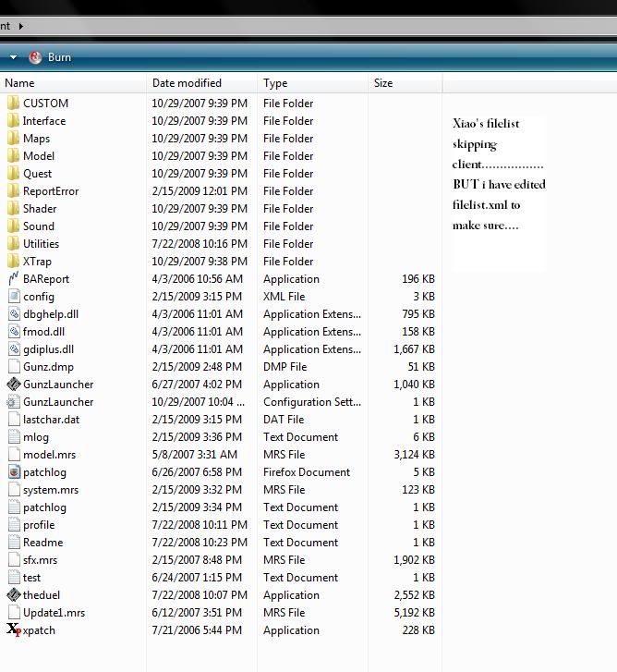Open the toolbar dropdown arrow left of Burn
The height and width of the screenshot is (672, 617).
(x=14, y=57)
